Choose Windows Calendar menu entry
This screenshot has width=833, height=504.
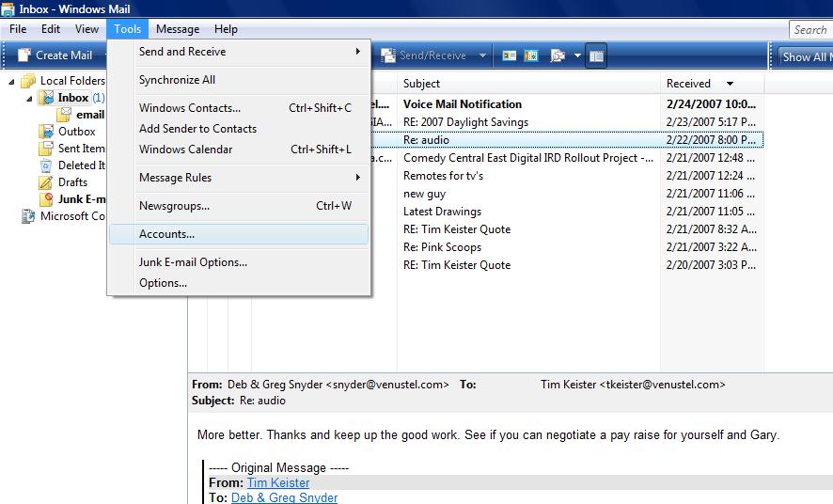click(239, 150)
